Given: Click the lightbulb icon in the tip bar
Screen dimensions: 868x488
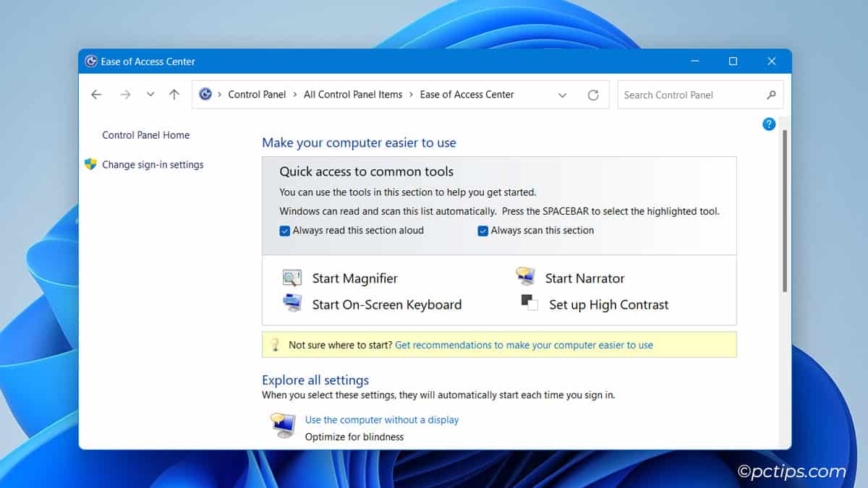Looking at the screenshot, I should 275,344.
